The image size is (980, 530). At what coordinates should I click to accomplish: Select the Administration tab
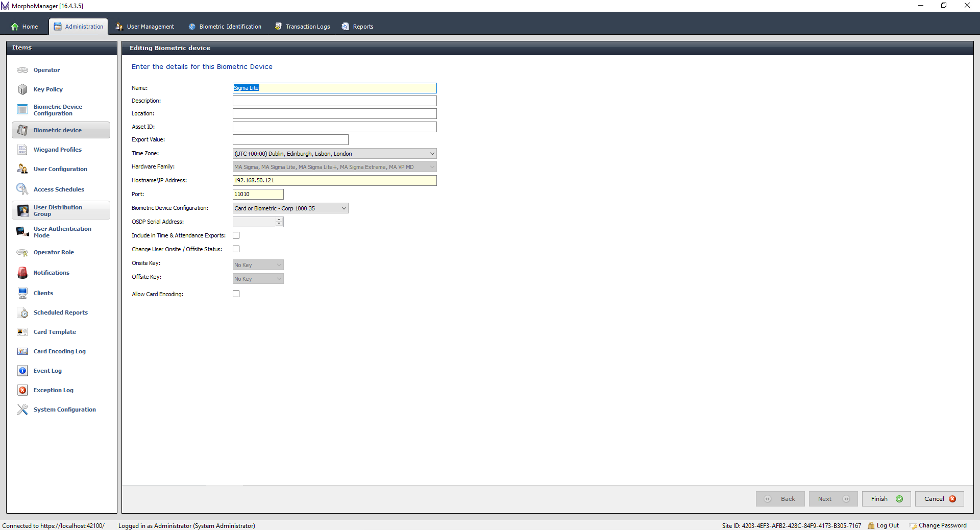tap(79, 27)
